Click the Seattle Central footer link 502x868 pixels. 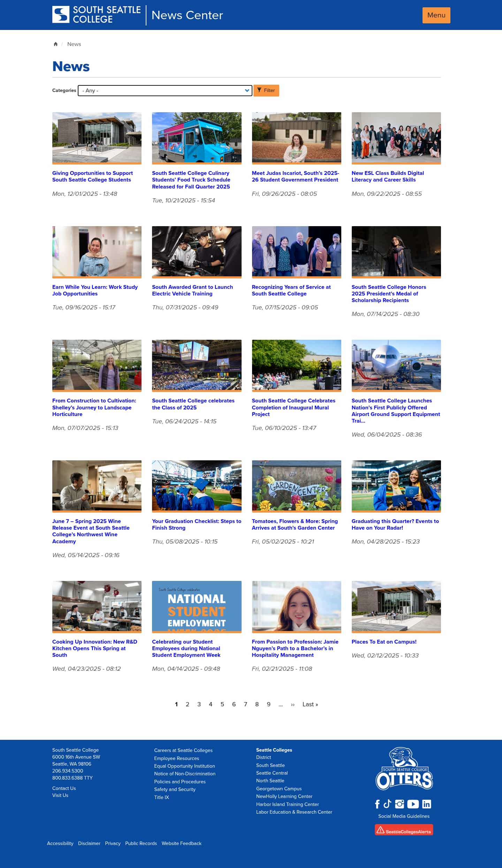coord(272,773)
